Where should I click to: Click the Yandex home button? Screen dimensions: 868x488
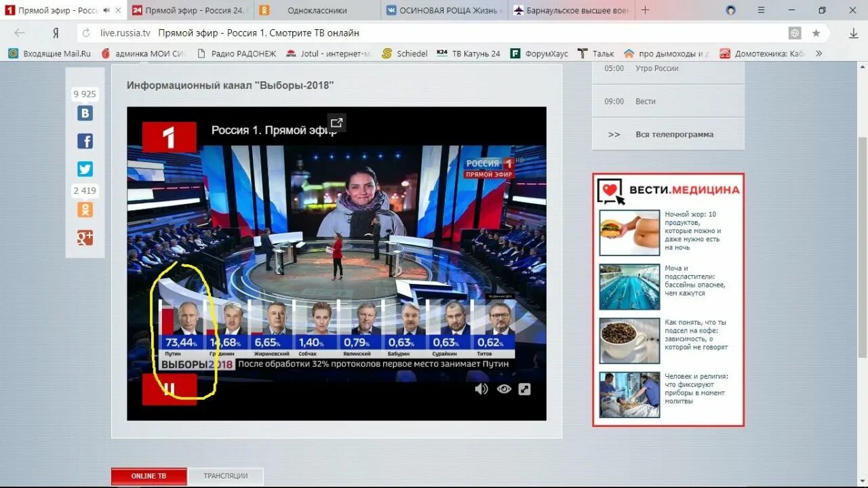pos(56,33)
